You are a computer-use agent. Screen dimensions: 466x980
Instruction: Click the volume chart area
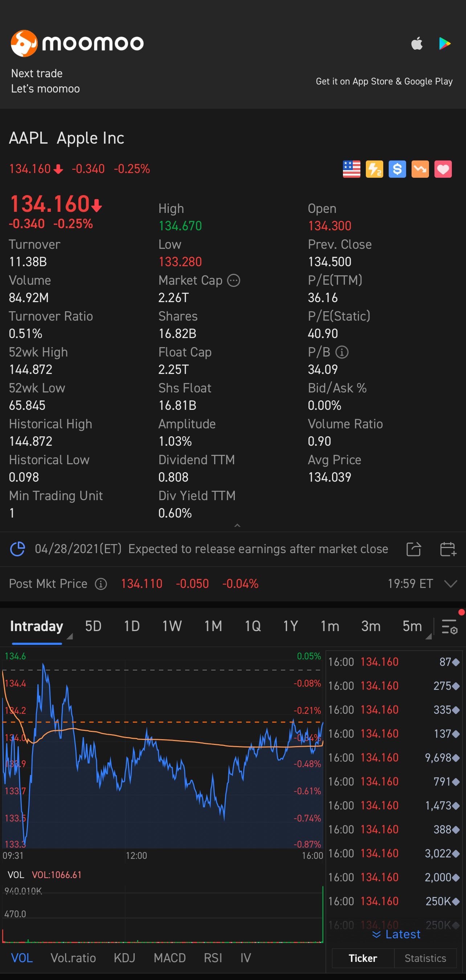pyautogui.click(x=163, y=915)
